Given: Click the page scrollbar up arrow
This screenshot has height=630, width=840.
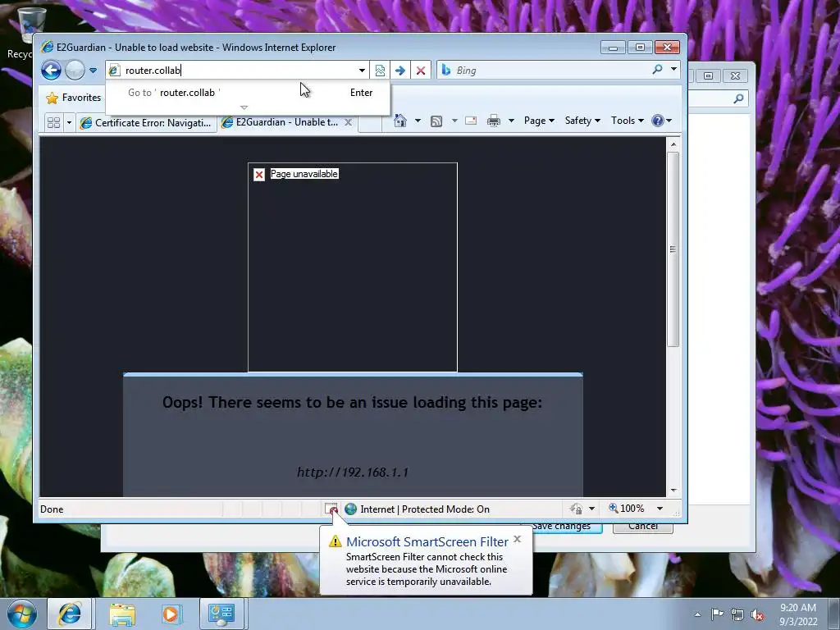Looking at the screenshot, I should pyautogui.click(x=673, y=144).
